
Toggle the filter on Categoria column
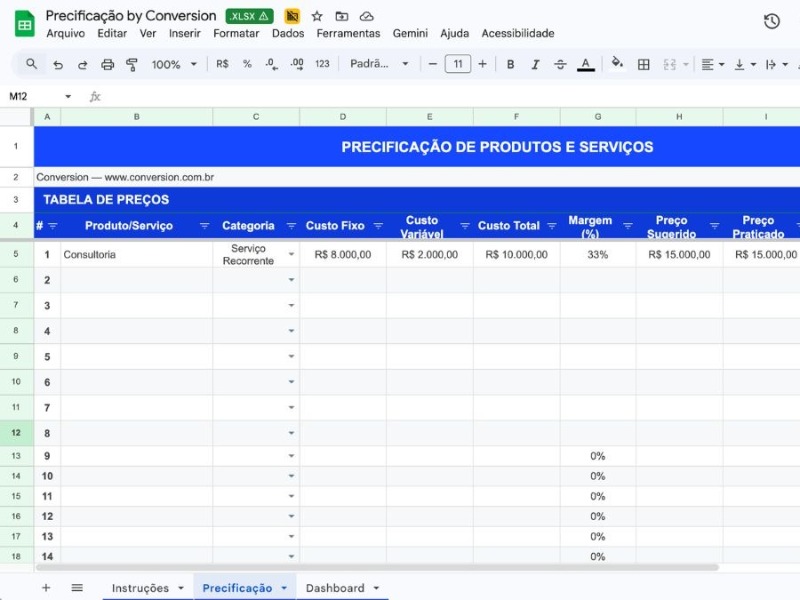click(290, 225)
